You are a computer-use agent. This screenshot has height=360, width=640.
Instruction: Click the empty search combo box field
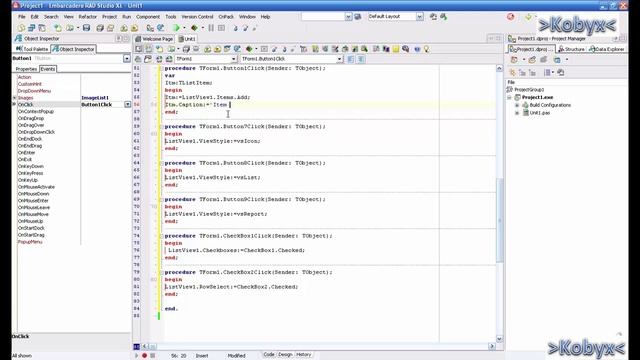(x=323, y=16)
